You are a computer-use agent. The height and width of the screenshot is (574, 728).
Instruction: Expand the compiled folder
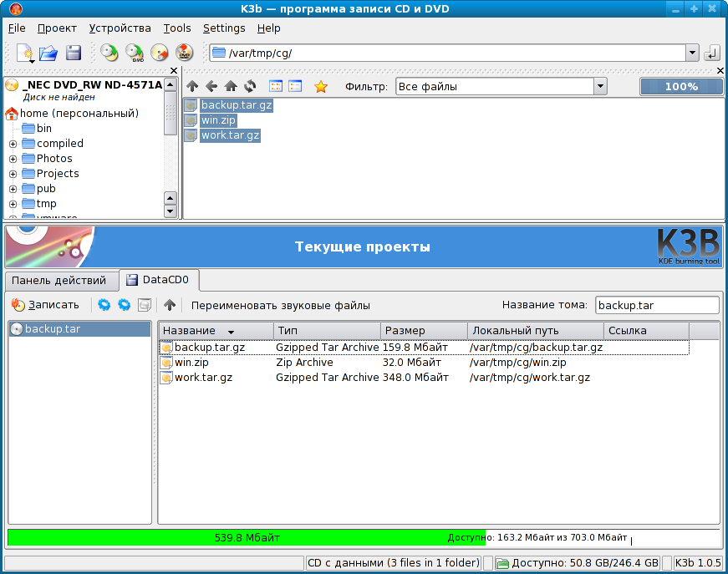click(x=13, y=144)
